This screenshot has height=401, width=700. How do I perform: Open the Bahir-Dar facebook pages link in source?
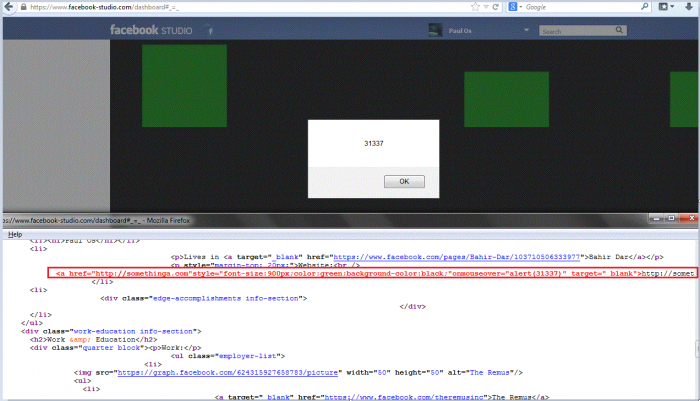pyautogui.click(x=456, y=257)
